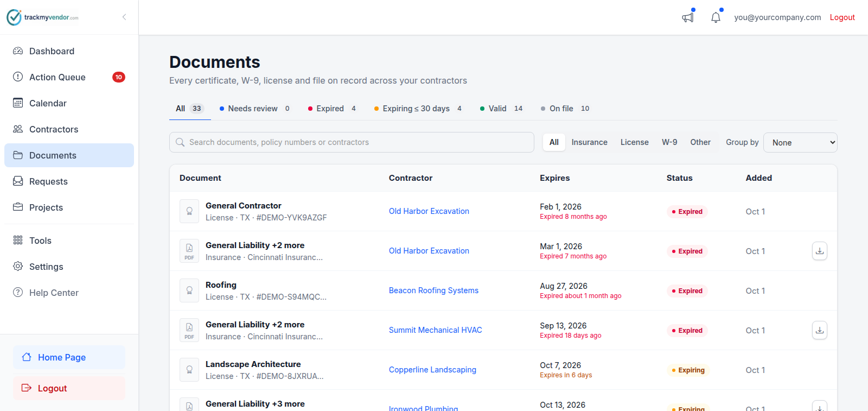This screenshot has height=411, width=868.
Task: Click the Expiring status badge for Landscape Architecture
Action: [x=688, y=370]
